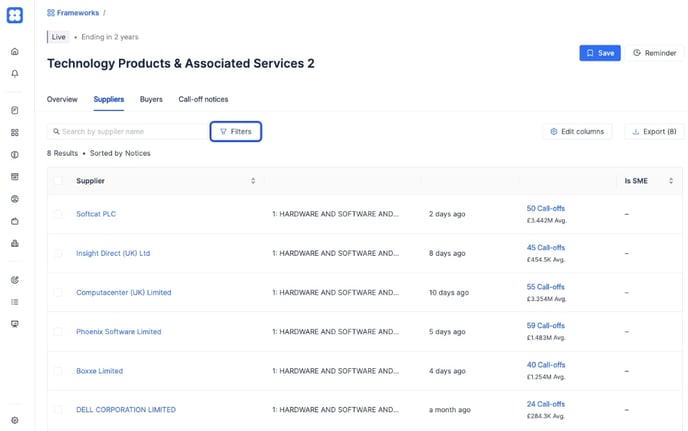The image size is (688, 431).
Task: Tick the checkbox for Boxxe Limited
Action: [58, 371]
